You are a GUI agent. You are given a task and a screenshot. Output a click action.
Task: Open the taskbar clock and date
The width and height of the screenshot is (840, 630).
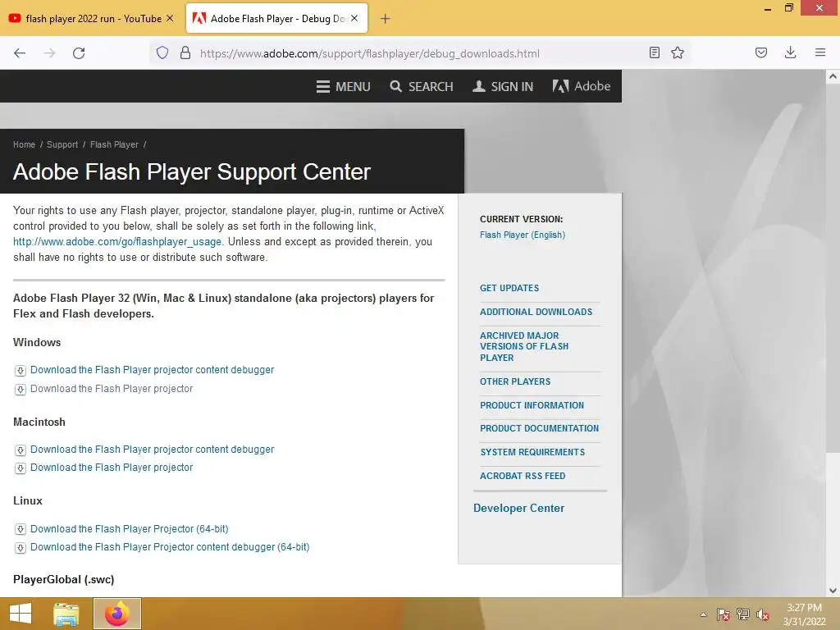tap(804, 614)
